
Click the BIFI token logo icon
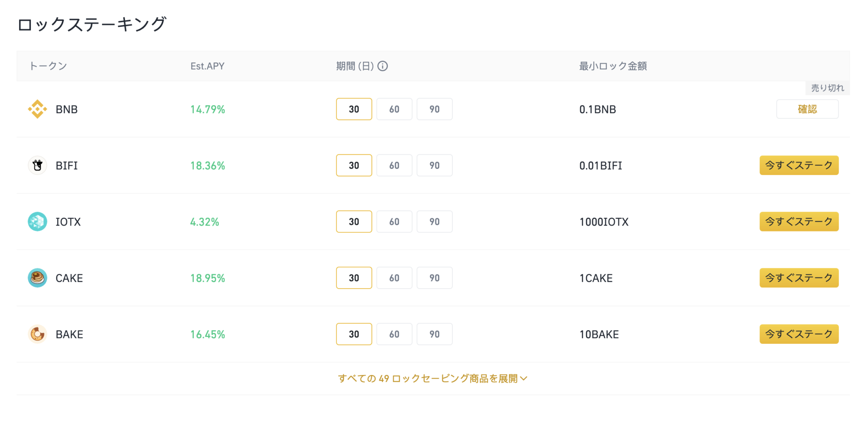(x=37, y=165)
